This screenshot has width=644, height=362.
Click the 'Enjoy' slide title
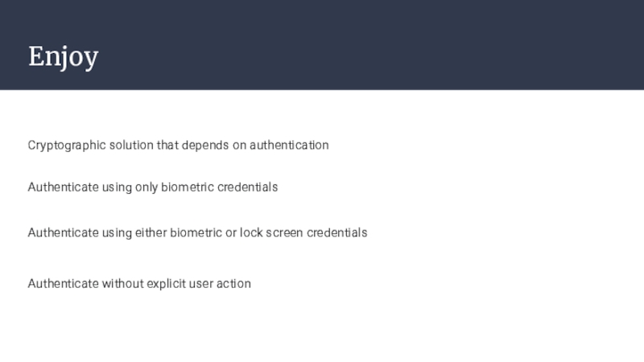[64, 56]
